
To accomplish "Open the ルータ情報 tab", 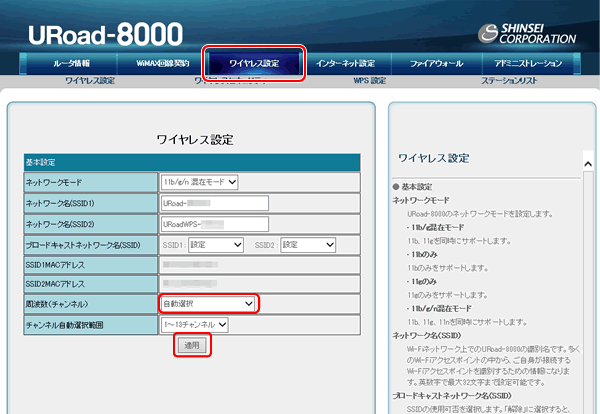I will pyautogui.click(x=72, y=64).
